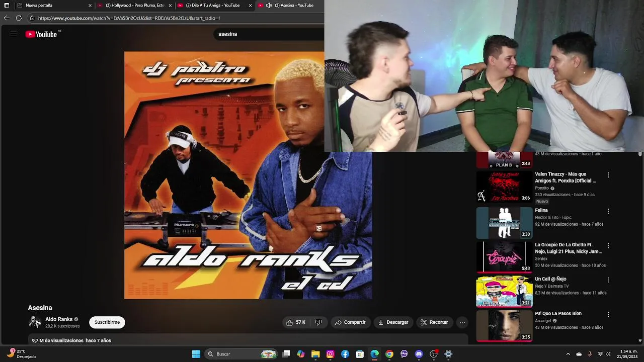Open the purple chat app on taskbar

tap(404, 354)
